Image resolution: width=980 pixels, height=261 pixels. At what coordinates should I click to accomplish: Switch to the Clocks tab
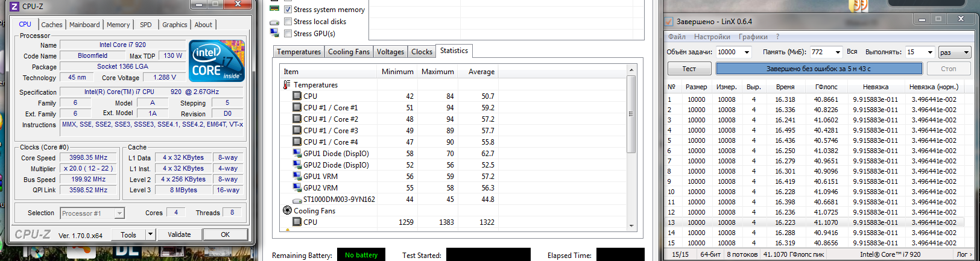[x=422, y=52]
